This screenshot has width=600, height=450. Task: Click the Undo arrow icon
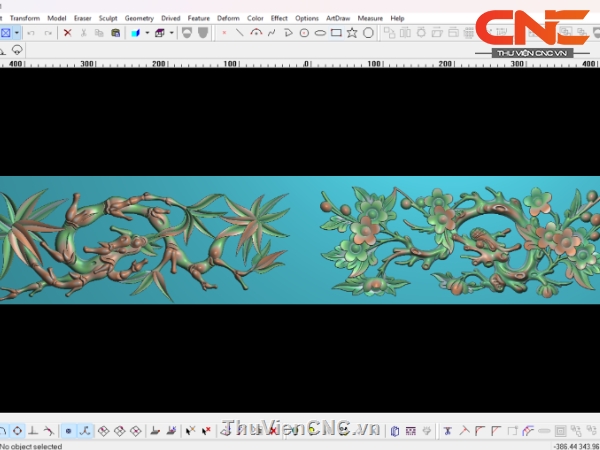(31, 33)
